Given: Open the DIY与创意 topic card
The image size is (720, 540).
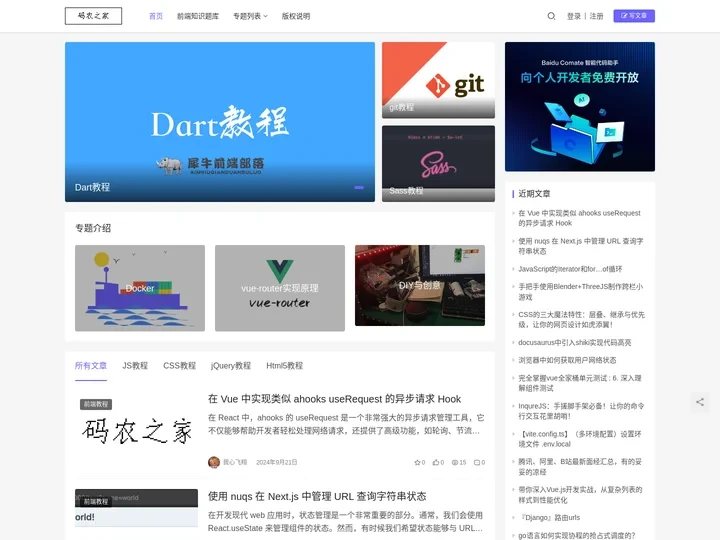Looking at the screenshot, I should coord(420,286).
